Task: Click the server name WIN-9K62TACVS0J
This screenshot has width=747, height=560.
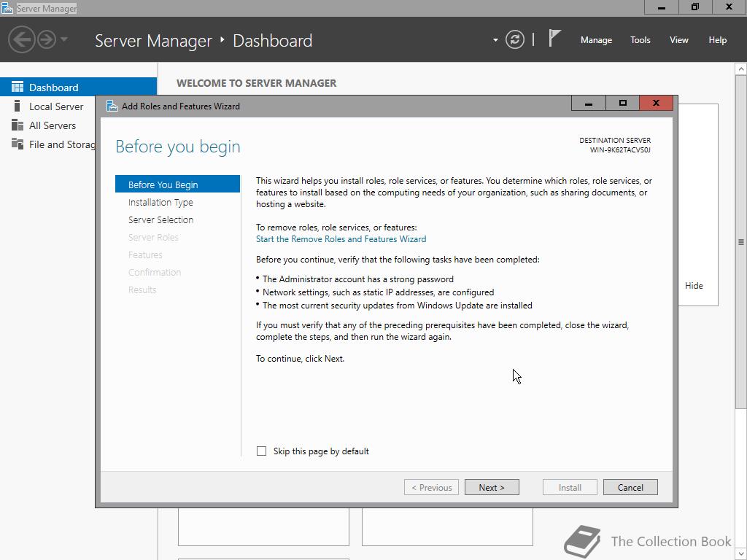Action: 620,150
